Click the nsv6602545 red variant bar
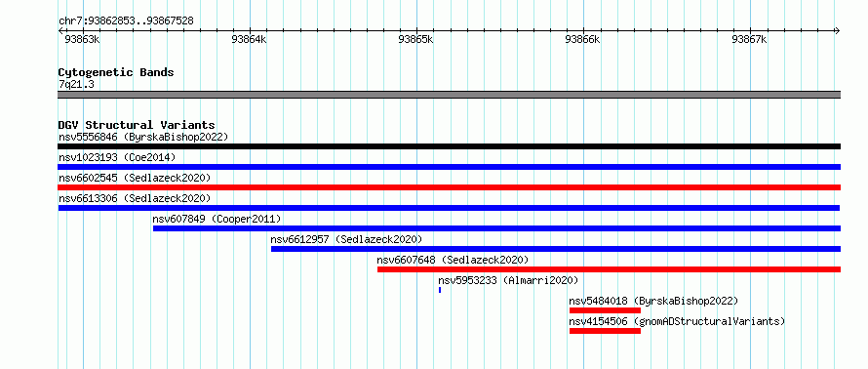The width and height of the screenshot is (868, 369). 449,187
